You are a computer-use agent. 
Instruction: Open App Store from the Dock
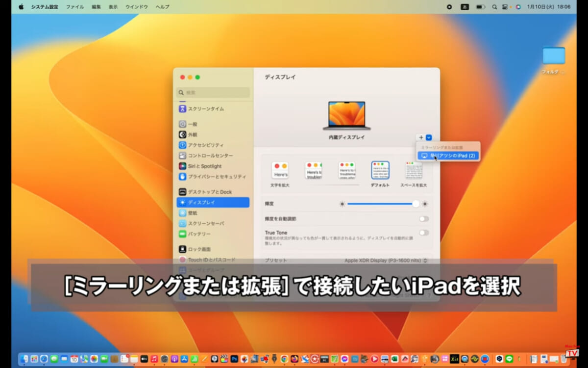(x=184, y=359)
